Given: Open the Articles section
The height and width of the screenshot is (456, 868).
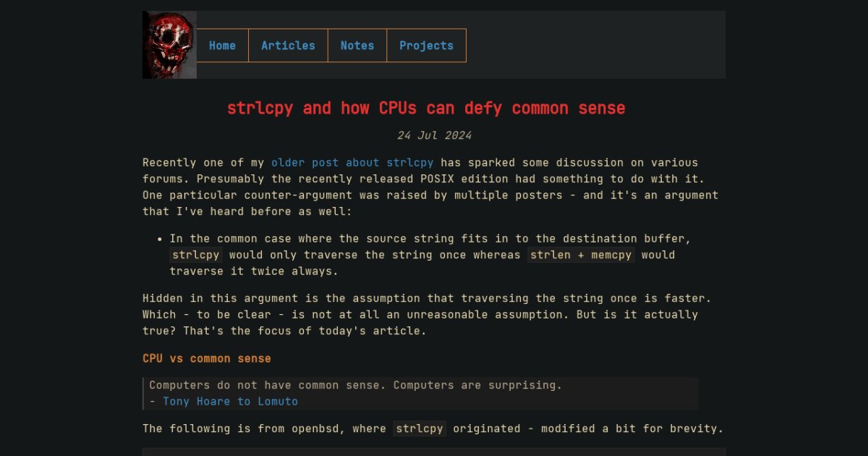Looking at the screenshot, I should (288, 46).
